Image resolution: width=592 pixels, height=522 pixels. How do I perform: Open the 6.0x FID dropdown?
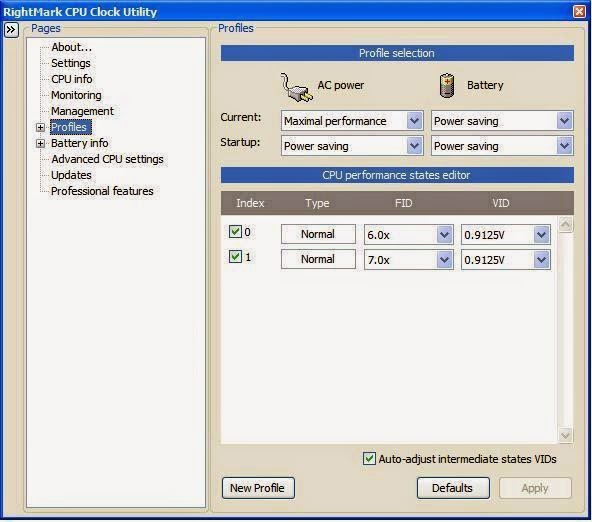(445, 235)
